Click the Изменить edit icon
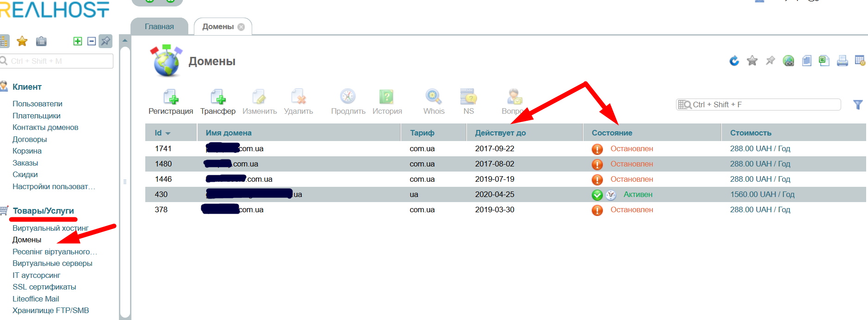This screenshot has width=868, height=320. (x=259, y=97)
